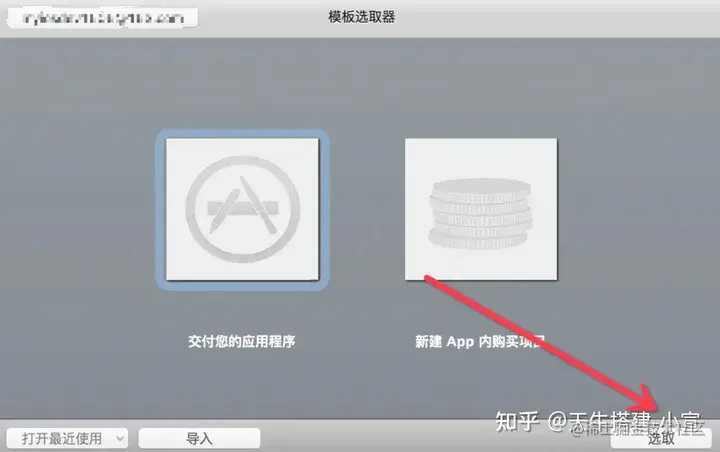Click the 交付您的应用程序 label
The height and width of the screenshot is (452, 720).
[x=242, y=341]
